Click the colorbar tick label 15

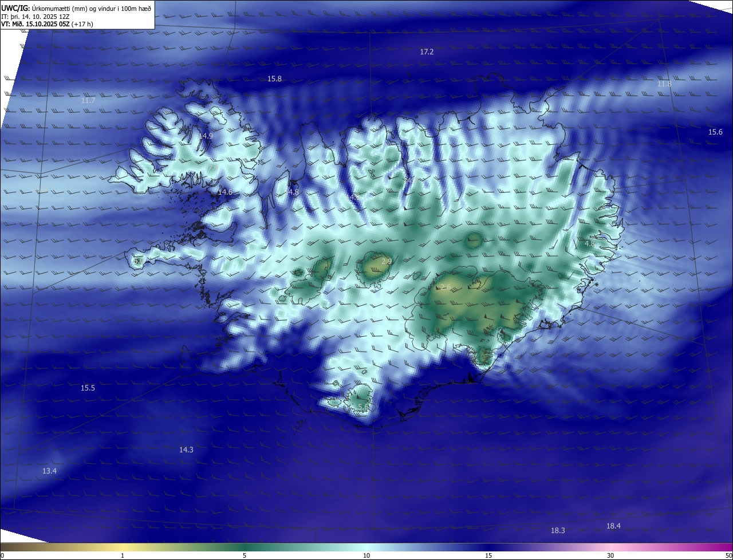click(488, 555)
